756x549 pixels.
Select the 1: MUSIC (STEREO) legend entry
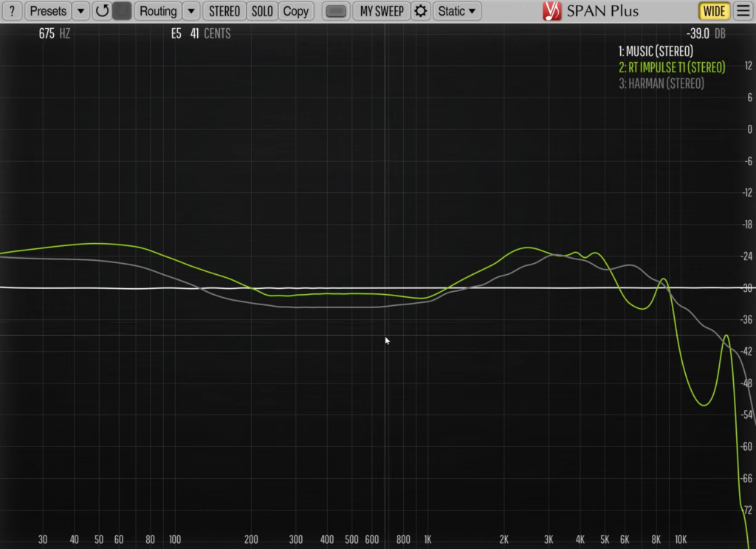(656, 51)
